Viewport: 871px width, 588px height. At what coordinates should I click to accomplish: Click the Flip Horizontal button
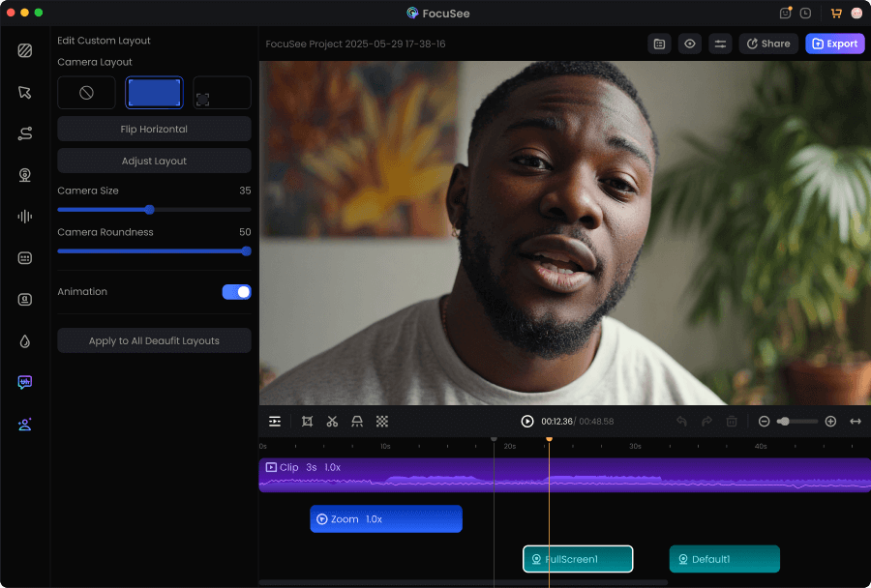(154, 129)
